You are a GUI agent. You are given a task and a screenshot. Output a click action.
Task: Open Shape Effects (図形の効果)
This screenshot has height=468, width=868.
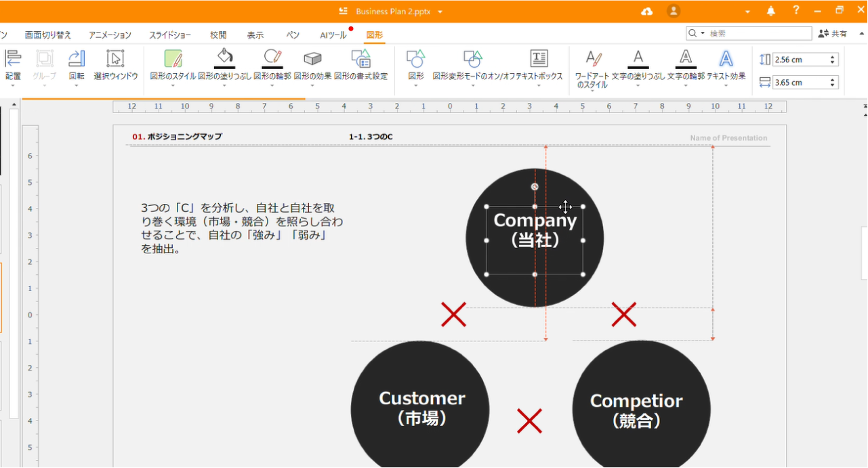coord(312,58)
